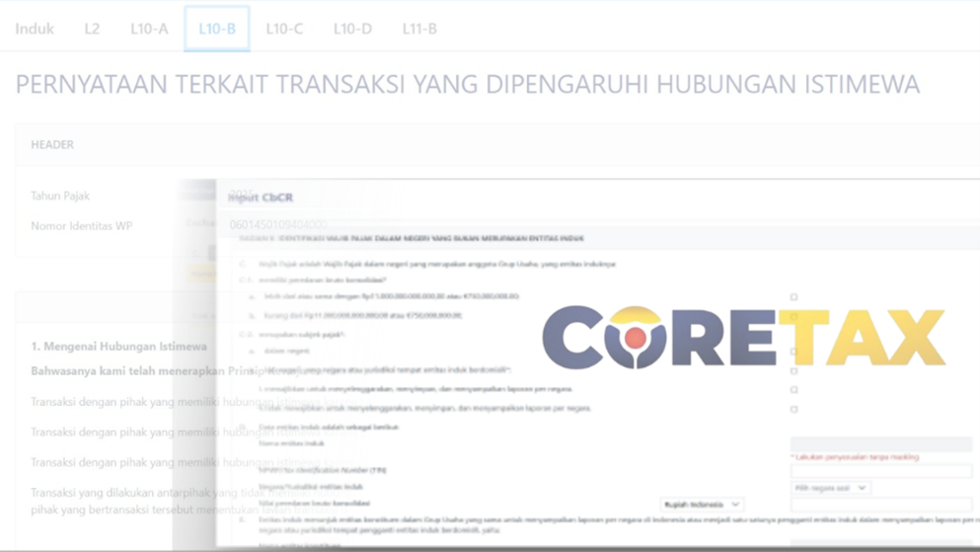Screen dimensions: 980x552
Task: Check the 'tidak mewajibkan' laporan per negara checkbox
Action: (793, 410)
